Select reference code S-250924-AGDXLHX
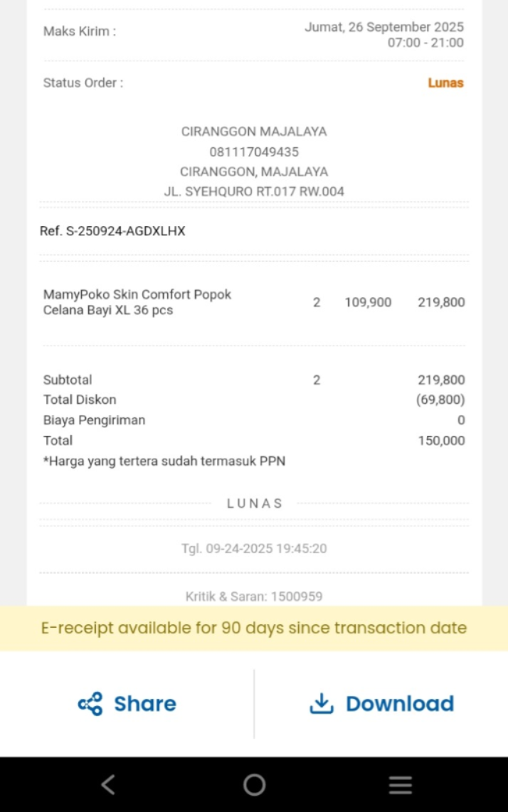 point(112,231)
